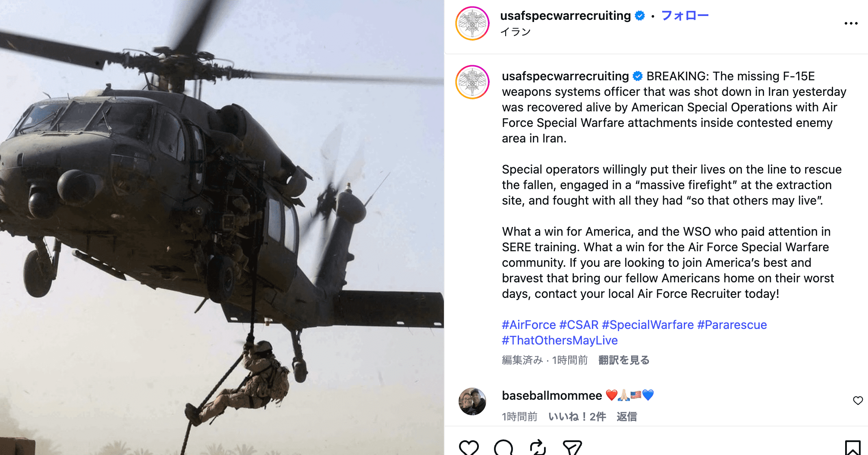This screenshot has height=455, width=868.
Task: Like the post with the heart icon
Action: click(x=469, y=448)
